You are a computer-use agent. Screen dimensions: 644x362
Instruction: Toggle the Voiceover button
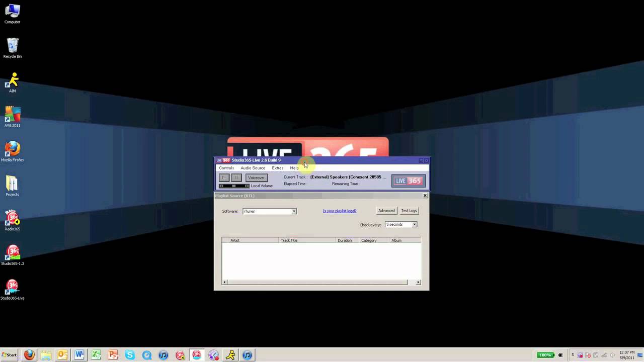point(256,177)
